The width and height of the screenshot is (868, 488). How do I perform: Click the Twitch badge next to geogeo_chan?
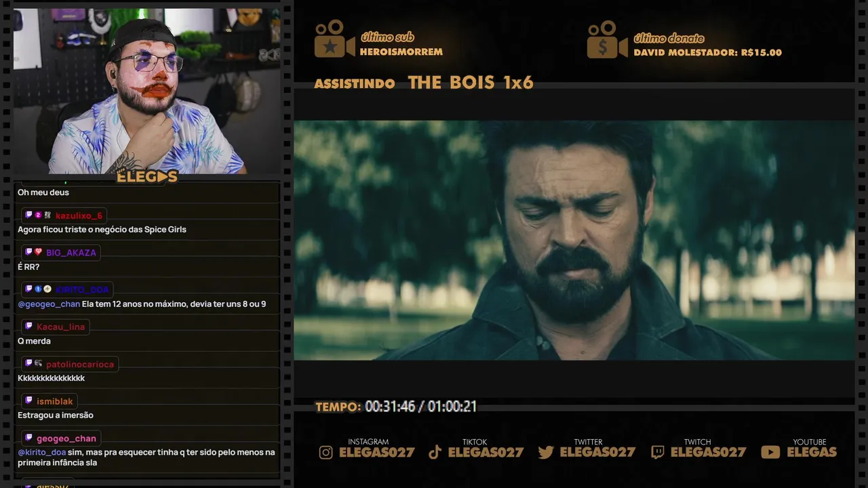29,438
